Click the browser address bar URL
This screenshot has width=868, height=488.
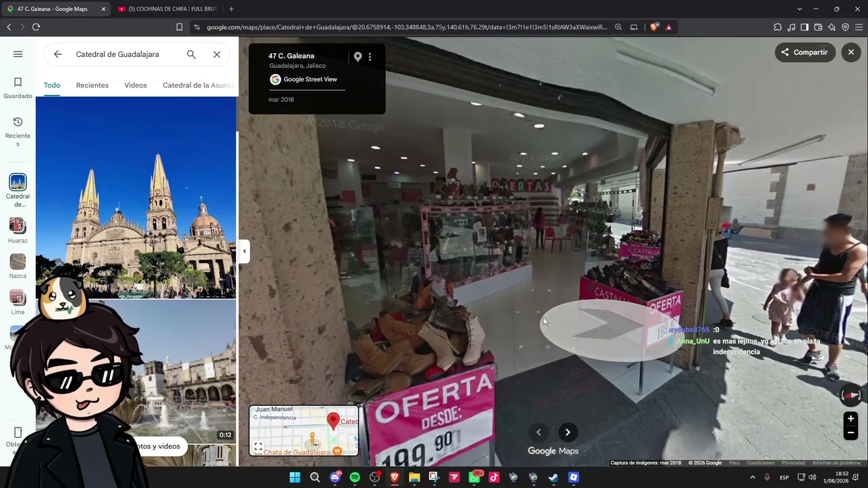tap(407, 27)
